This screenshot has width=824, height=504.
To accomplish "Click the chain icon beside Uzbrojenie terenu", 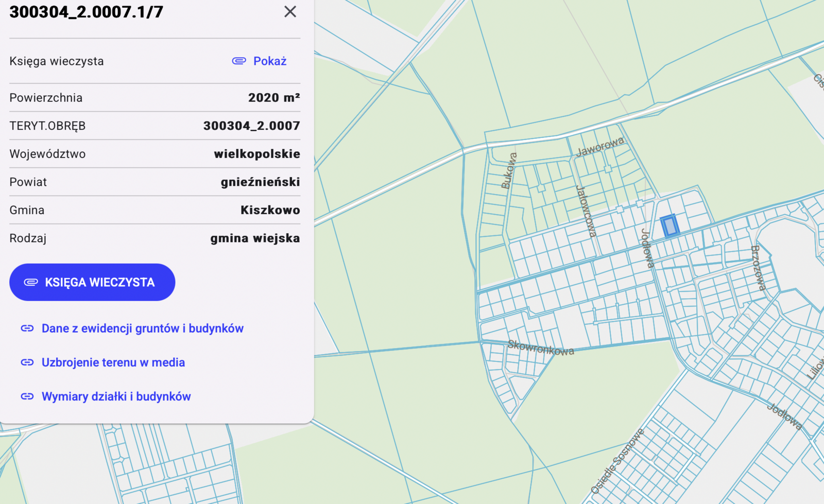I will tap(27, 362).
